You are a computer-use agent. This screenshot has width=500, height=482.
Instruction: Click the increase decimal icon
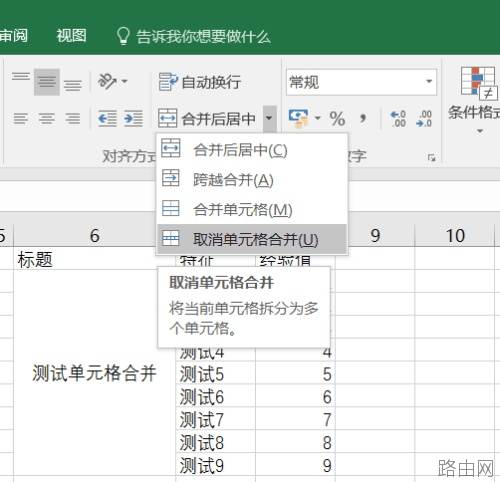click(398, 119)
